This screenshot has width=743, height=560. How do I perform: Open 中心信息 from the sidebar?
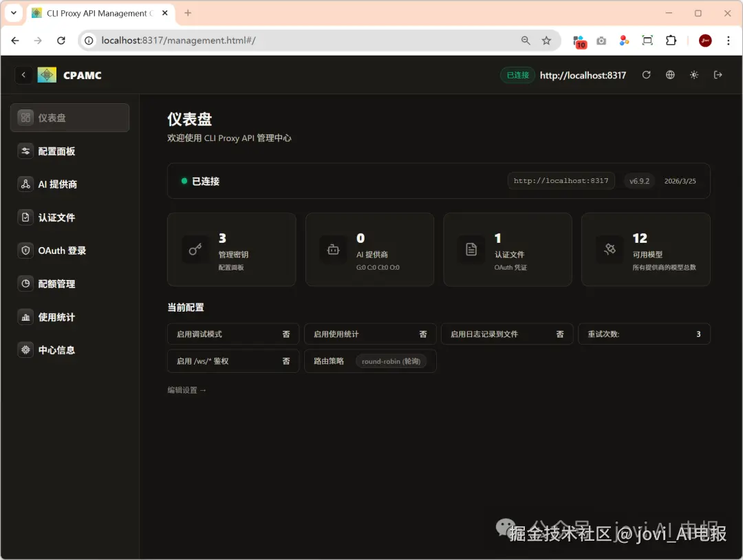(25, 349)
